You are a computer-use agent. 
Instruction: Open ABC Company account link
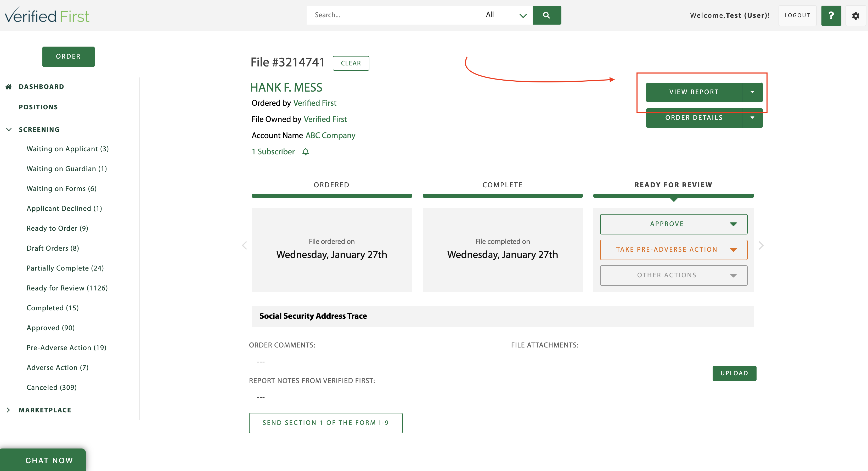(x=330, y=136)
